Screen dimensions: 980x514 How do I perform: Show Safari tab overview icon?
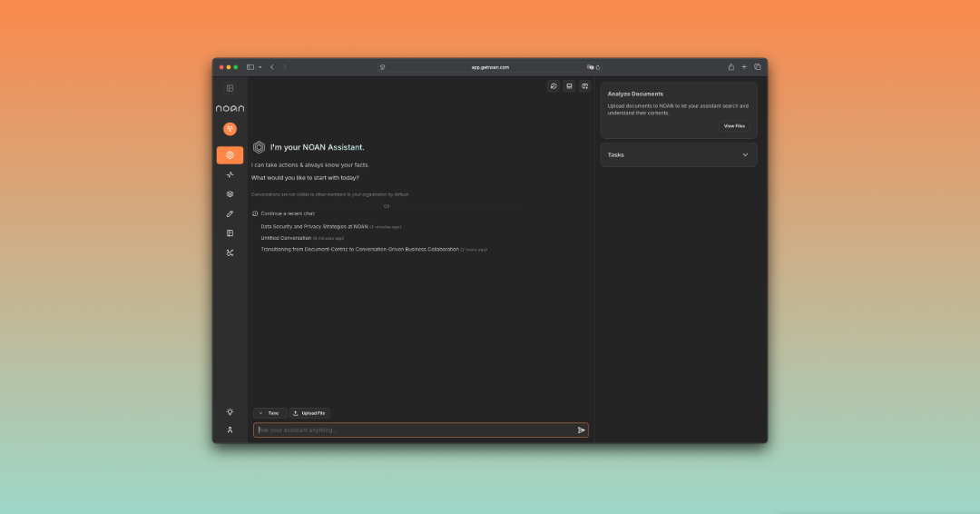(758, 67)
